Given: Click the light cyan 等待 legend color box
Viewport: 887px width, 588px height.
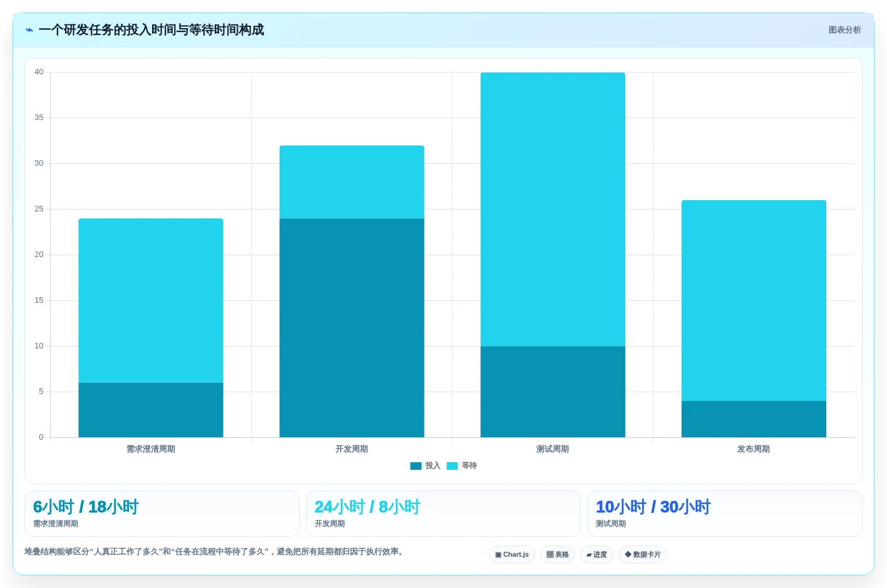Looking at the screenshot, I should [452, 466].
